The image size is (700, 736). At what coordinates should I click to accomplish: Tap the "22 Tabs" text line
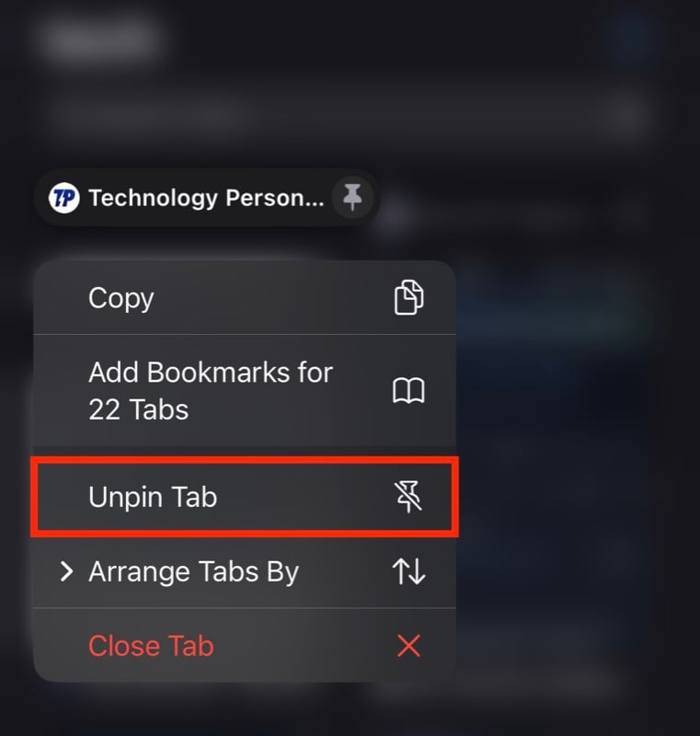[x=138, y=409]
